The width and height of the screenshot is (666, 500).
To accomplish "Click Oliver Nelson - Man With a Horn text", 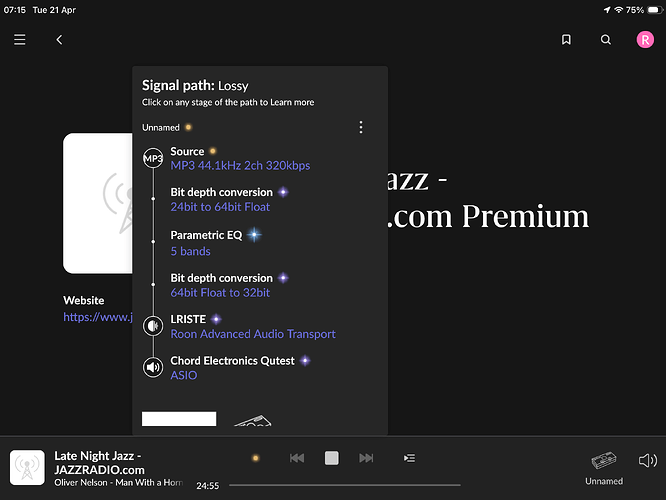I will click(118, 483).
